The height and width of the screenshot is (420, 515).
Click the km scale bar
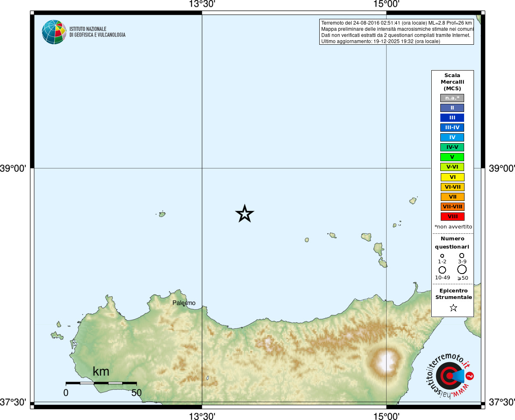click(x=101, y=383)
